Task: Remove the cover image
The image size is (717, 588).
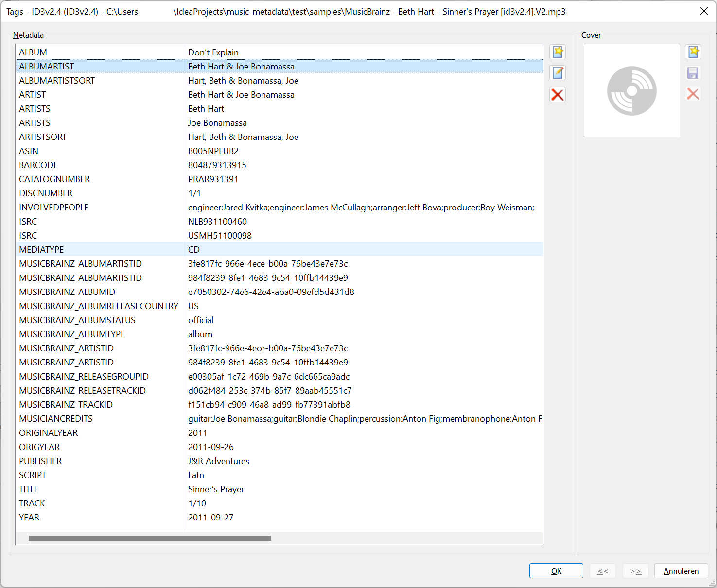Action: tap(693, 94)
